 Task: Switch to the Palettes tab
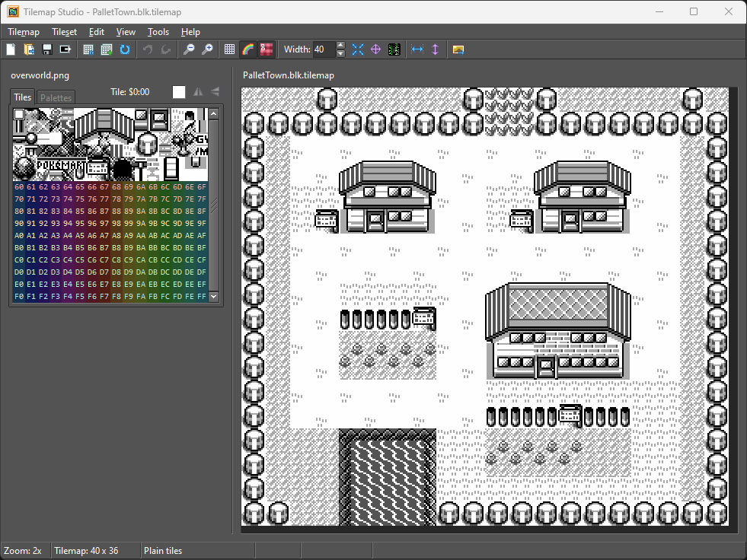[56, 97]
